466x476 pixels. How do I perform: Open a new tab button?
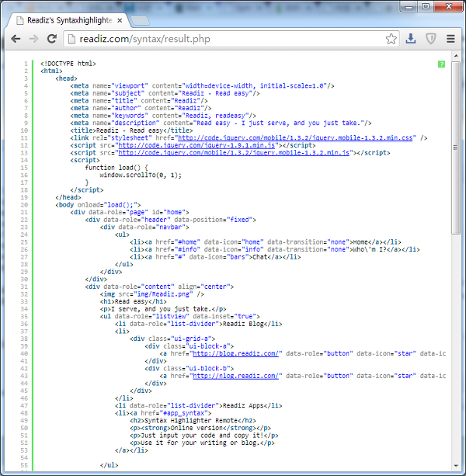(x=140, y=21)
